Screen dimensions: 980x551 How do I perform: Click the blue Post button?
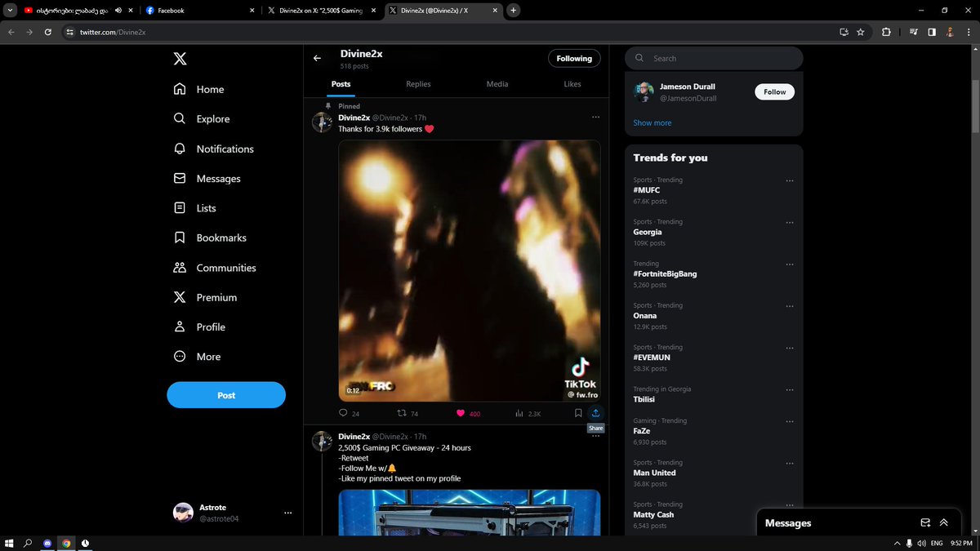pos(226,395)
